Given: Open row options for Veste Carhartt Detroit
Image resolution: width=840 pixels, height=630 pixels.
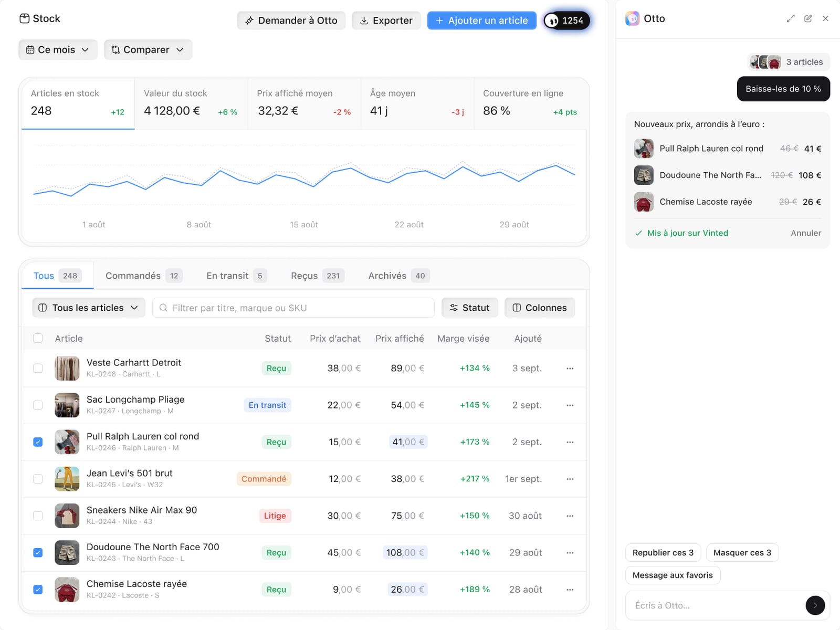Looking at the screenshot, I should [570, 369].
